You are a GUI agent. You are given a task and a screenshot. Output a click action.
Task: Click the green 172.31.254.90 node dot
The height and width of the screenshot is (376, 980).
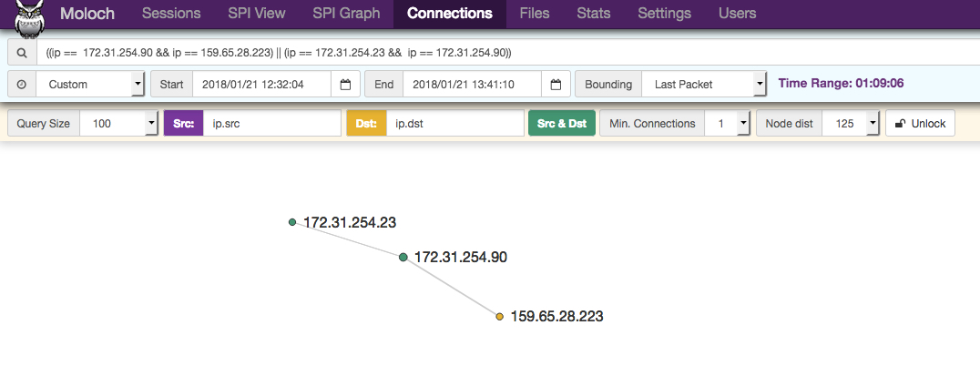point(403,257)
